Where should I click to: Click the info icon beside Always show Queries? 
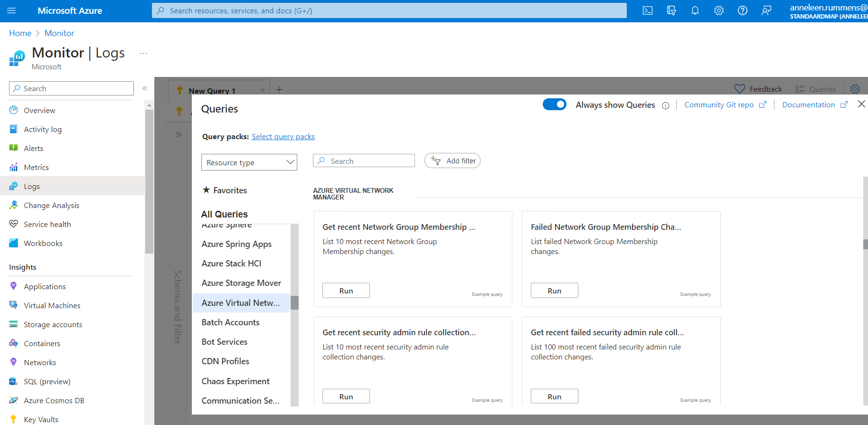[x=666, y=105]
